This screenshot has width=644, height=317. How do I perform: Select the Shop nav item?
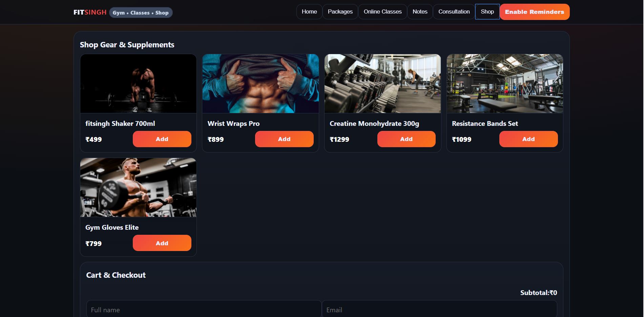coord(487,12)
